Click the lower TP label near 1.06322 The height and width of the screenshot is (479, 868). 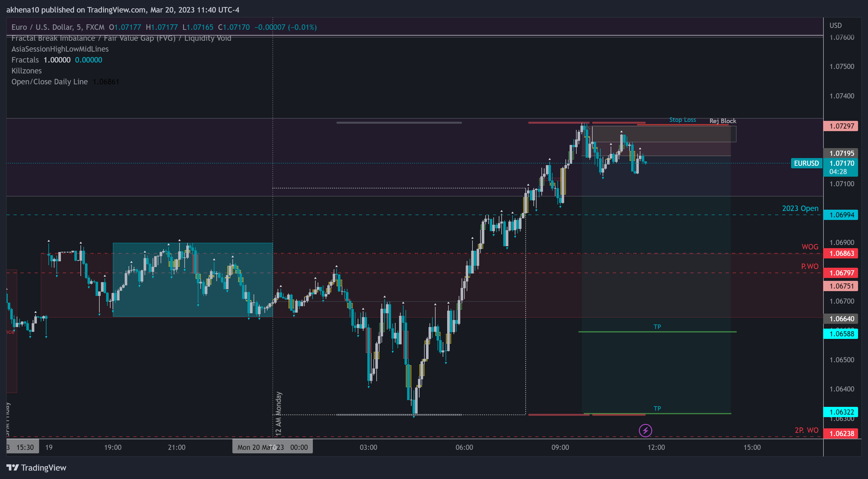pos(657,408)
